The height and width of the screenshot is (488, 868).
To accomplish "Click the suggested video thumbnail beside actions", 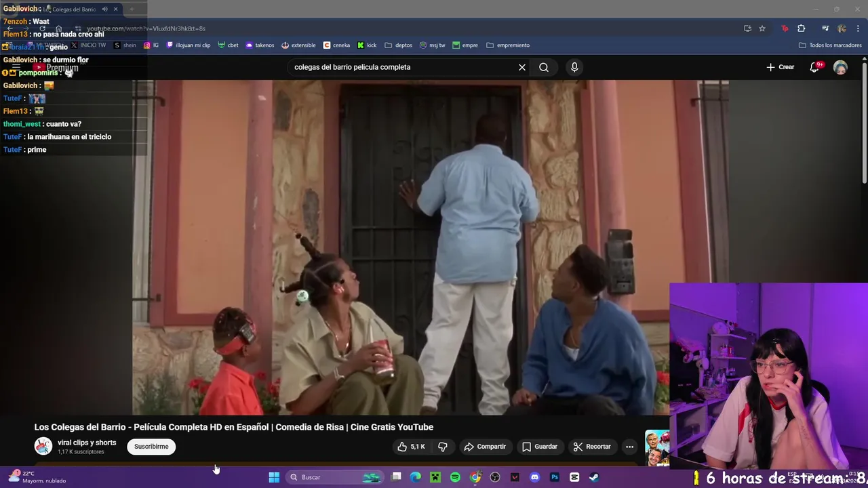I will (x=656, y=448).
